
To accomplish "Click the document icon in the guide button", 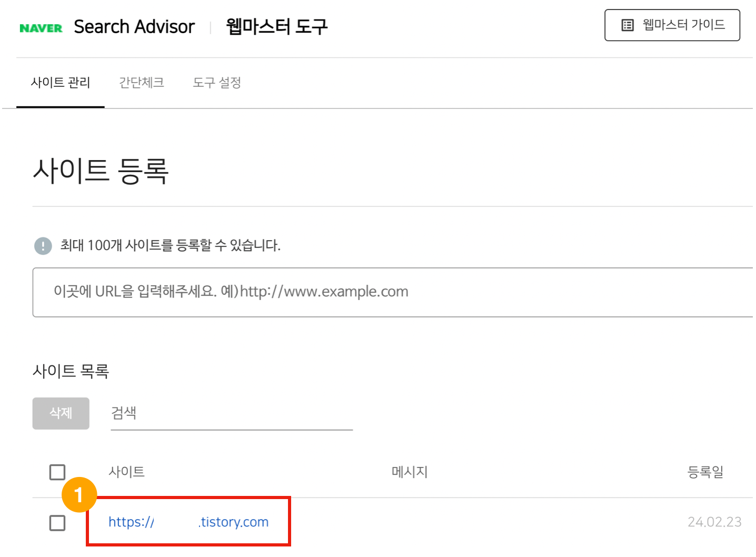I will click(628, 25).
